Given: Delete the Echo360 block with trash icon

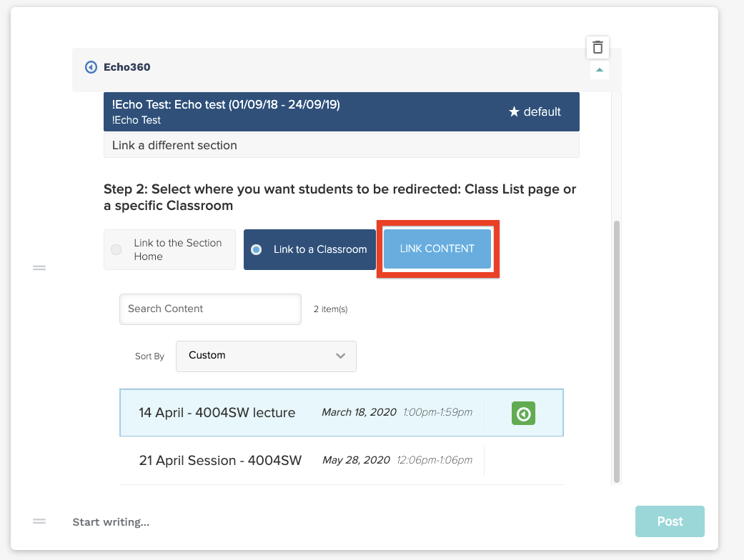Looking at the screenshot, I should point(597,47).
